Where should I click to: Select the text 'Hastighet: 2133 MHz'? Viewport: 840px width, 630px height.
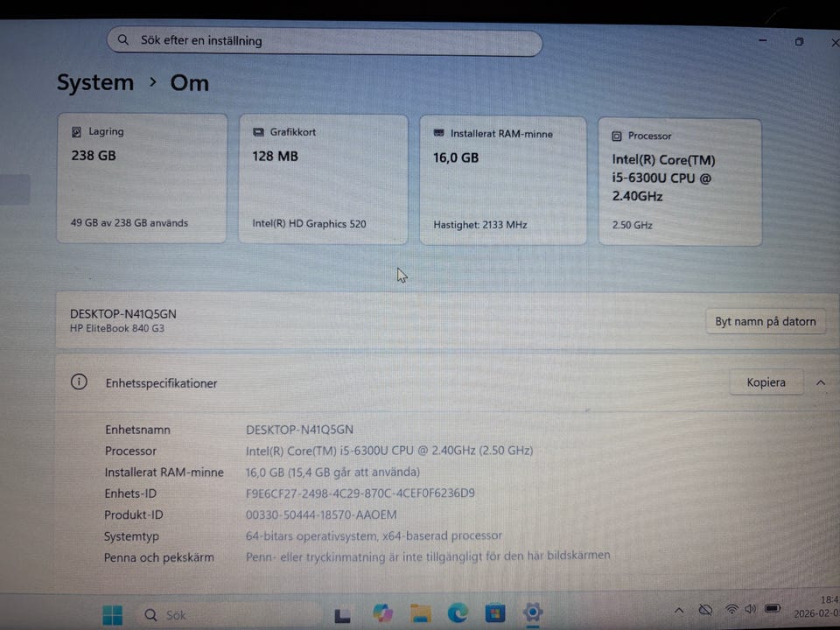pos(480,225)
